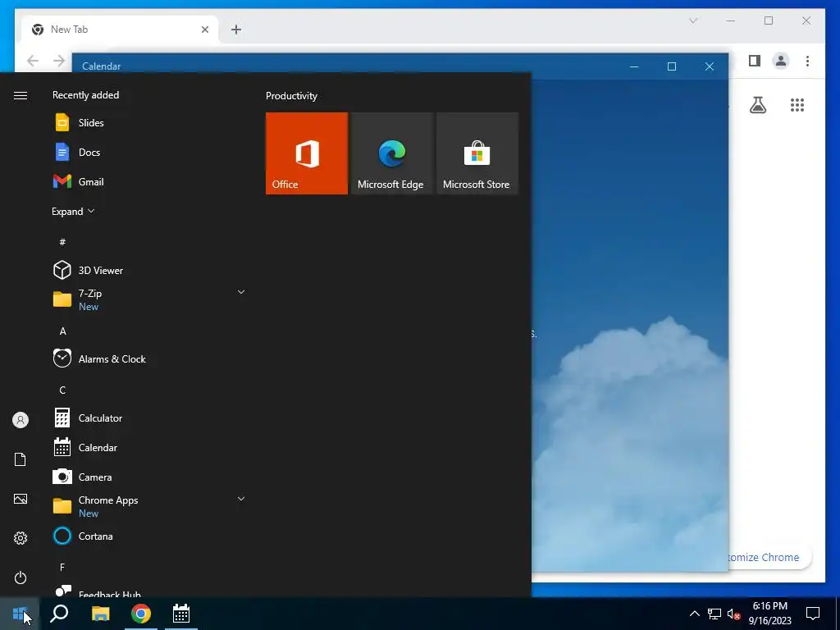This screenshot has width=840, height=630.
Task: Minimize the Calendar window
Action: [634, 66]
